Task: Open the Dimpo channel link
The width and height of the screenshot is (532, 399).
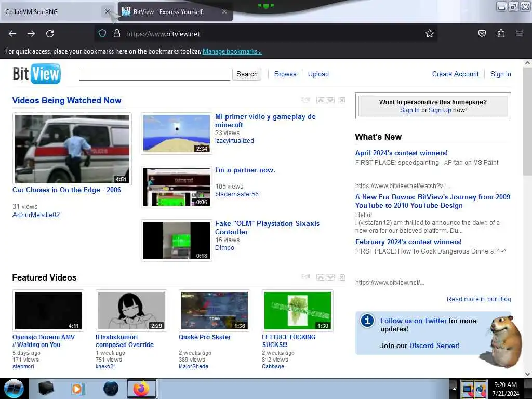Action: coord(224,248)
